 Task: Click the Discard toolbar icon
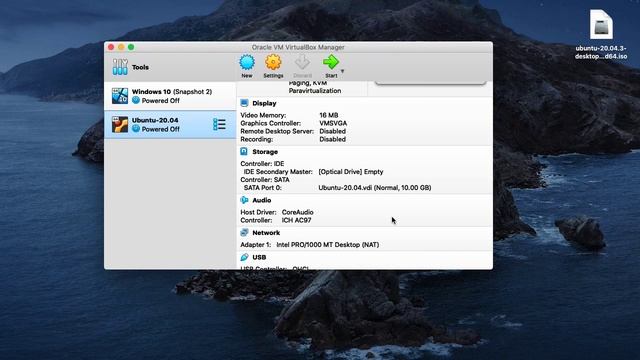pyautogui.click(x=302, y=63)
